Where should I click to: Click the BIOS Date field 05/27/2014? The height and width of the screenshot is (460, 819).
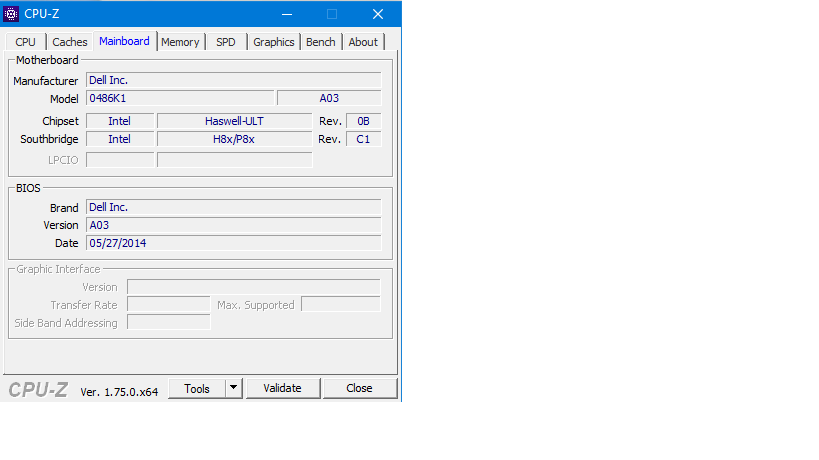pyautogui.click(x=233, y=243)
